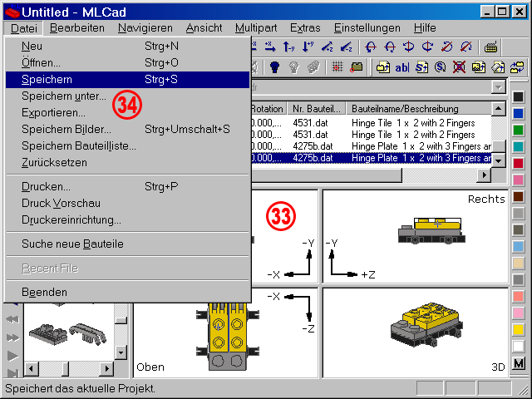
Task: Click the single gray light bulb icon
Action: coord(293,66)
